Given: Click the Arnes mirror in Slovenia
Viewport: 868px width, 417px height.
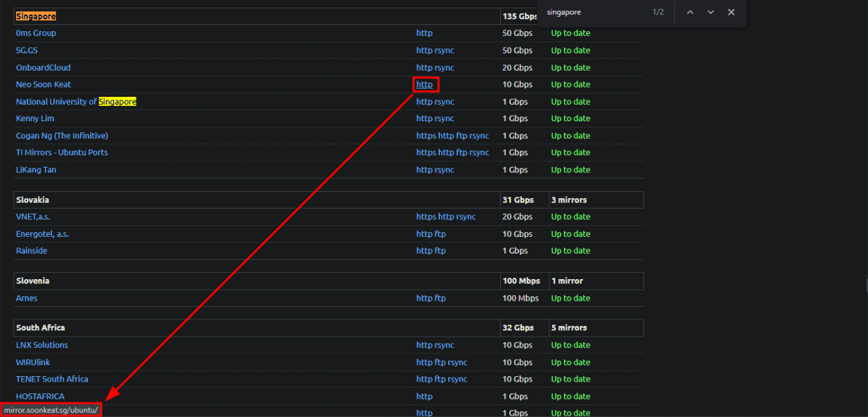Looking at the screenshot, I should click(x=26, y=299).
